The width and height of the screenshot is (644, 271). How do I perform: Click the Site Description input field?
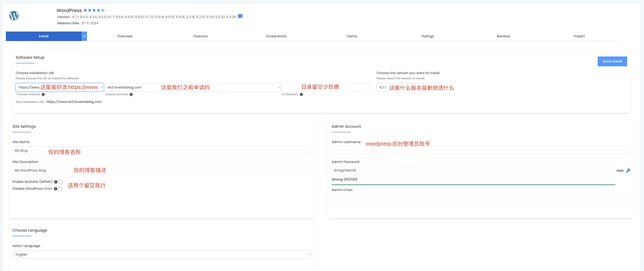[162, 170]
